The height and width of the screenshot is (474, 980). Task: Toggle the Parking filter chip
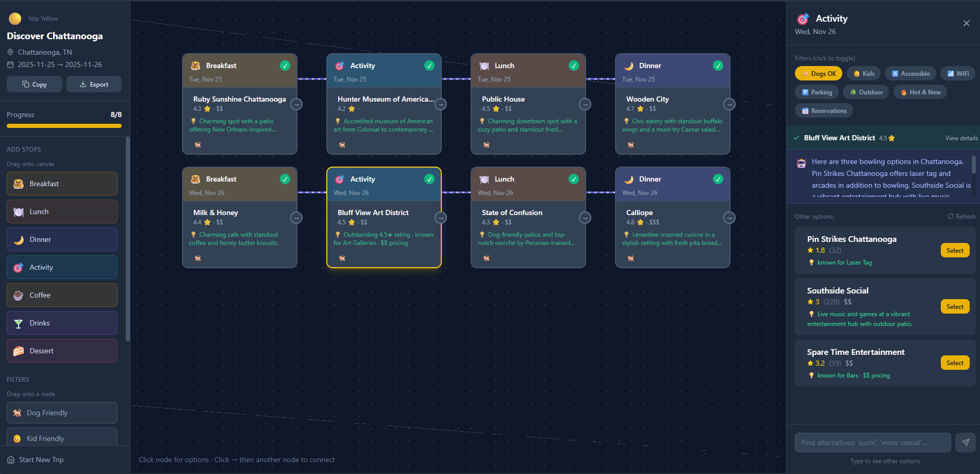tap(817, 92)
